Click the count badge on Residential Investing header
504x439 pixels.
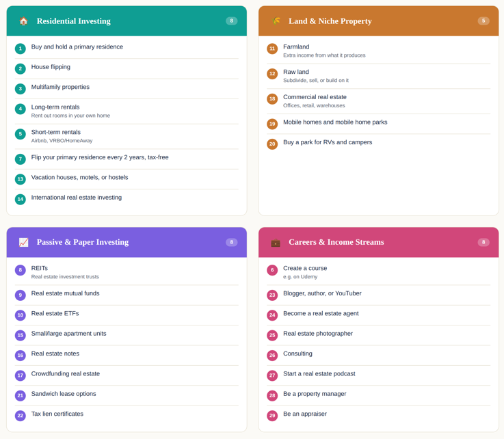coord(231,21)
